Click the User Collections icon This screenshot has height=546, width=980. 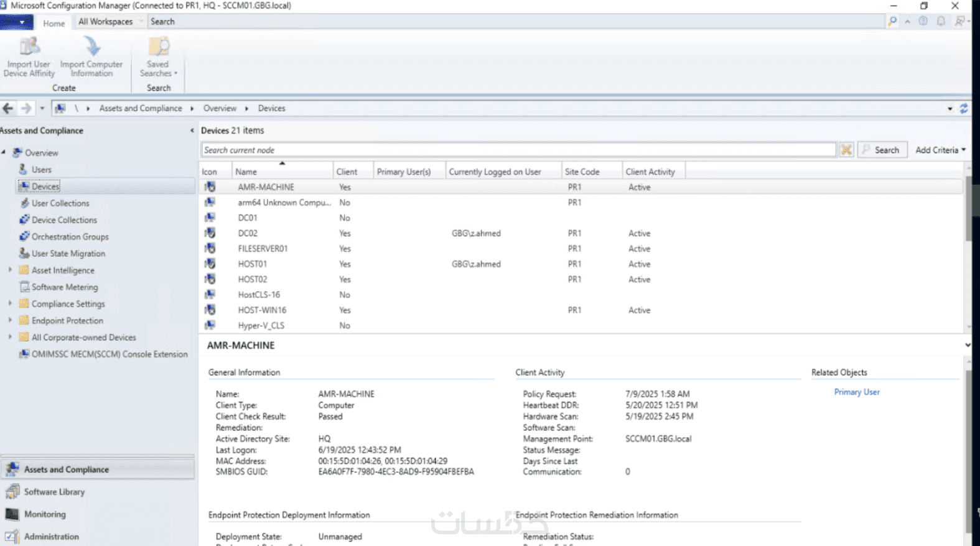(x=24, y=203)
